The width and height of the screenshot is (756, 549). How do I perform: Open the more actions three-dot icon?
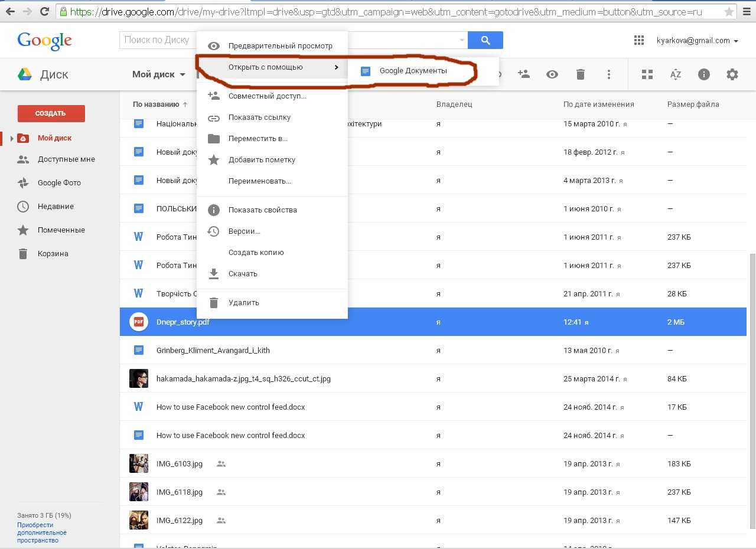609,74
